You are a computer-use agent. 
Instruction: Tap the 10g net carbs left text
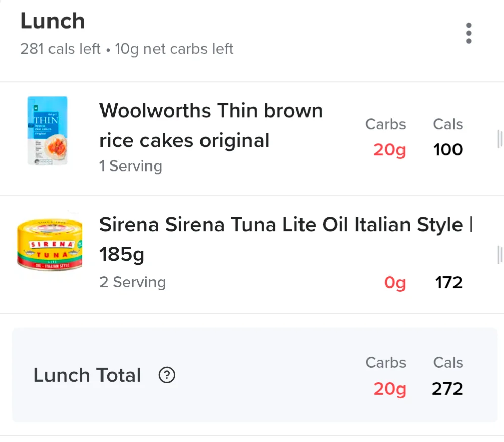point(174,49)
